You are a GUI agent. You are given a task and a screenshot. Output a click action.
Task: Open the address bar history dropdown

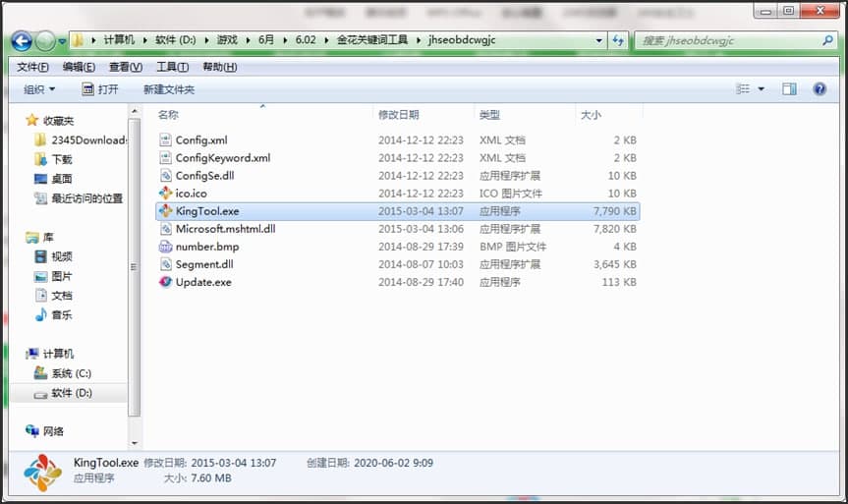[x=598, y=40]
